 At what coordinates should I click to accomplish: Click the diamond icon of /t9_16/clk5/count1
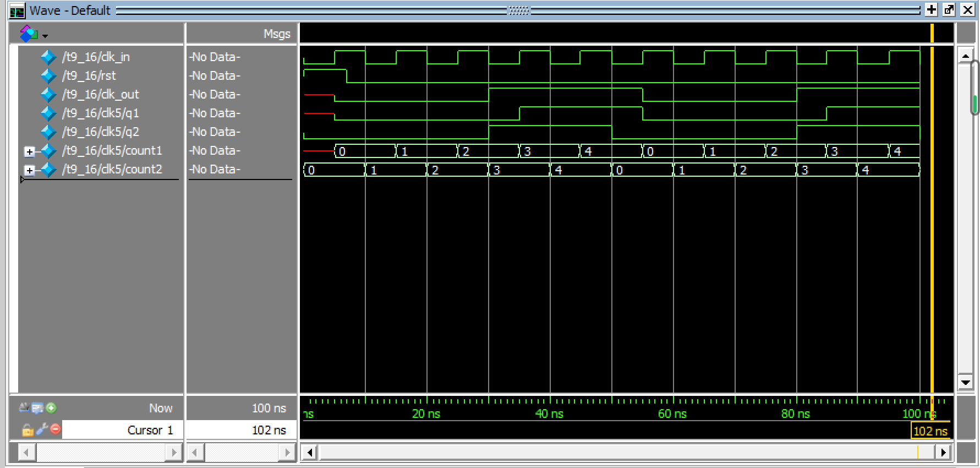[x=49, y=151]
